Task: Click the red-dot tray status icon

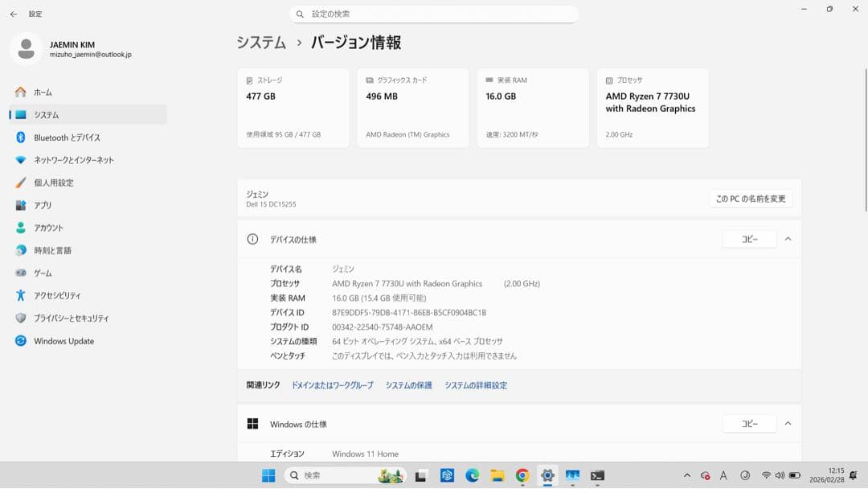Action: click(706, 475)
